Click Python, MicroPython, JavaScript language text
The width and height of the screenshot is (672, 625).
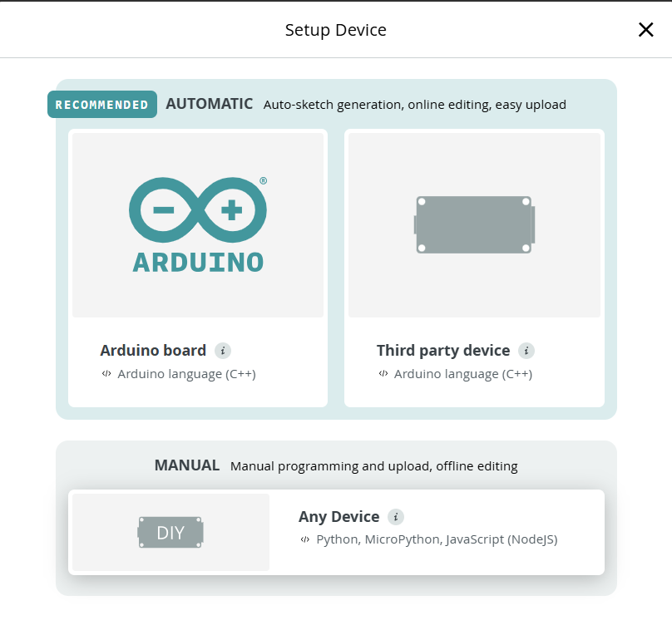coord(437,539)
